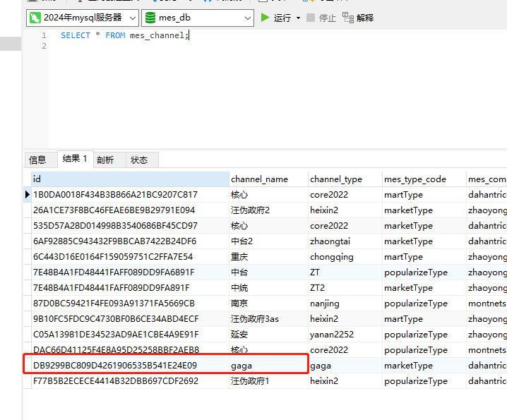Screen dimensions: 507x420
Task: Click channel_type cell zhaongtai
Action: tap(345, 241)
